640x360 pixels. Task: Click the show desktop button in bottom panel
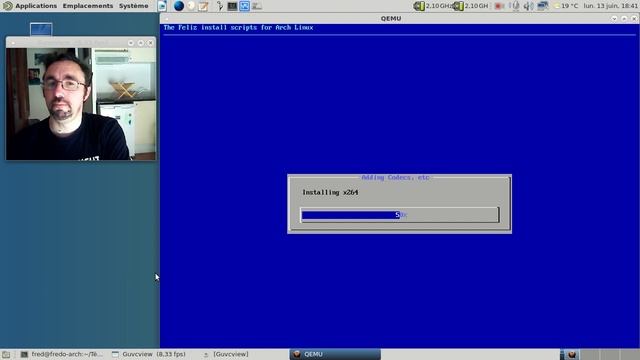(x=5, y=354)
